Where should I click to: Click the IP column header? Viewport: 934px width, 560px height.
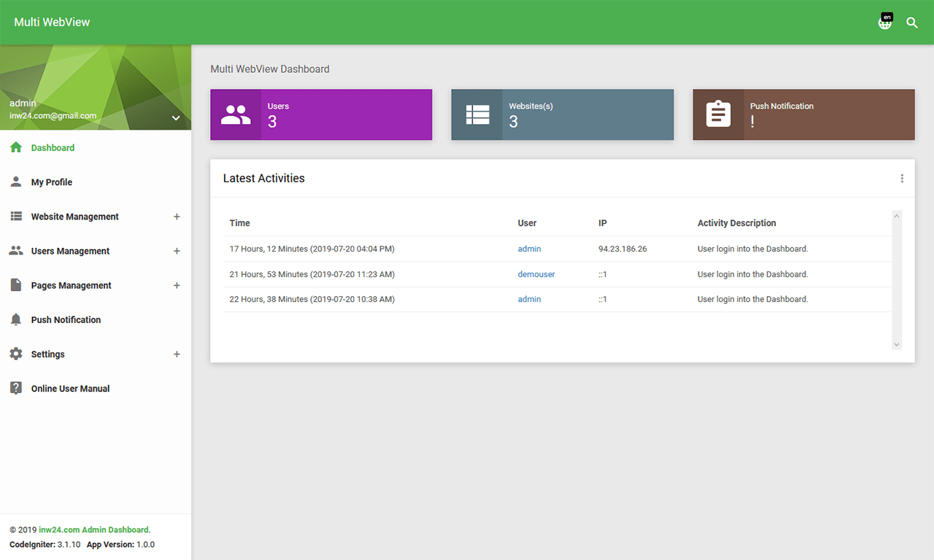603,223
